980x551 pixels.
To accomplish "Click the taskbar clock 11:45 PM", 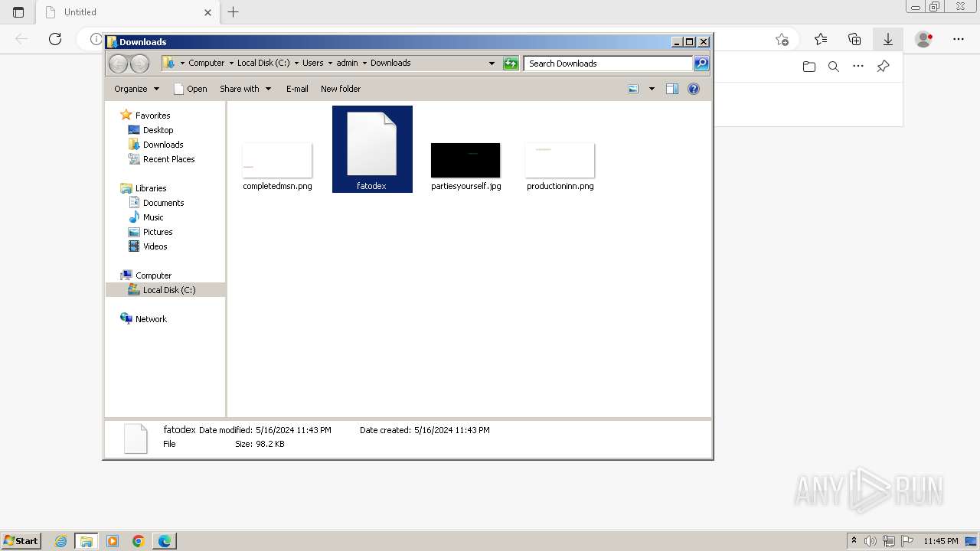I will 941,541.
